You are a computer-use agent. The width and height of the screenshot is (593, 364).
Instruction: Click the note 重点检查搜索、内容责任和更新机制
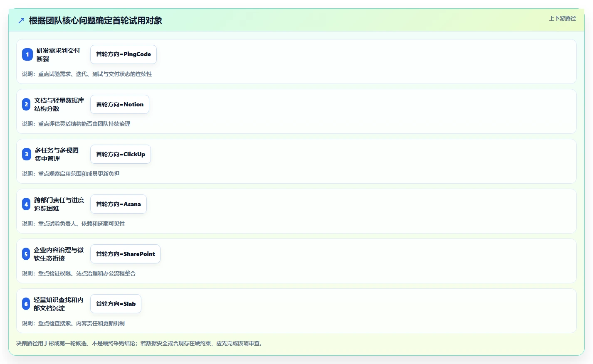click(x=82, y=323)
